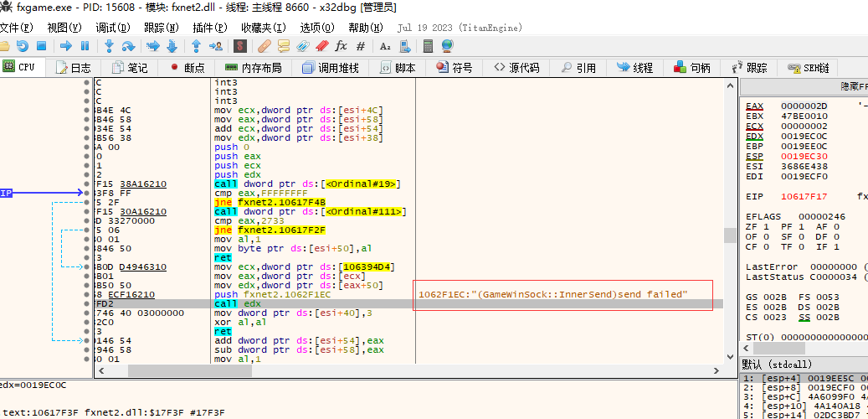Show the Labels list icon
This screenshot has height=419, width=868.
pyautogui.click(x=303, y=45)
